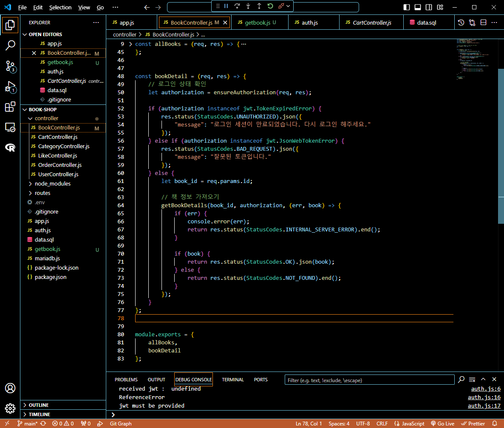
Task: Click the debug console filter input
Action: pos(369,380)
